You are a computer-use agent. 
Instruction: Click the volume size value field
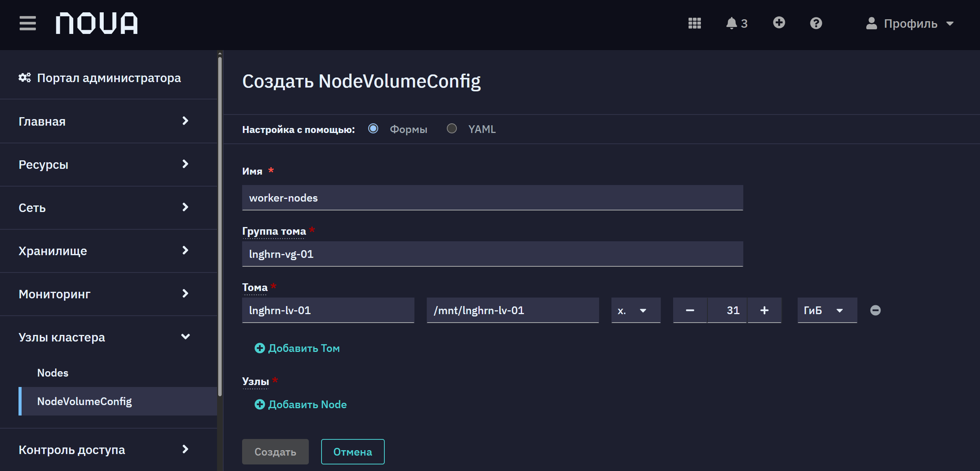click(x=727, y=310)
